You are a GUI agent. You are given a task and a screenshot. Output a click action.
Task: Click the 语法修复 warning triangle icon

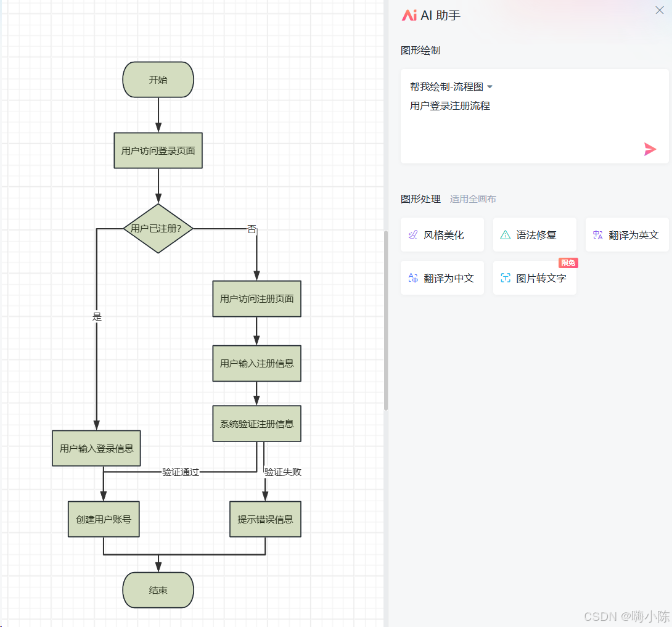[506, 234]
